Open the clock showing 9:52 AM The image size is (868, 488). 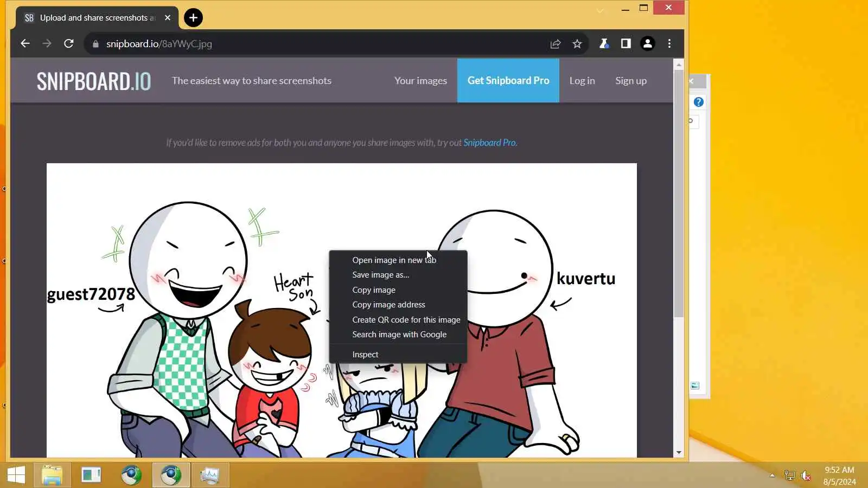point(839,476)
